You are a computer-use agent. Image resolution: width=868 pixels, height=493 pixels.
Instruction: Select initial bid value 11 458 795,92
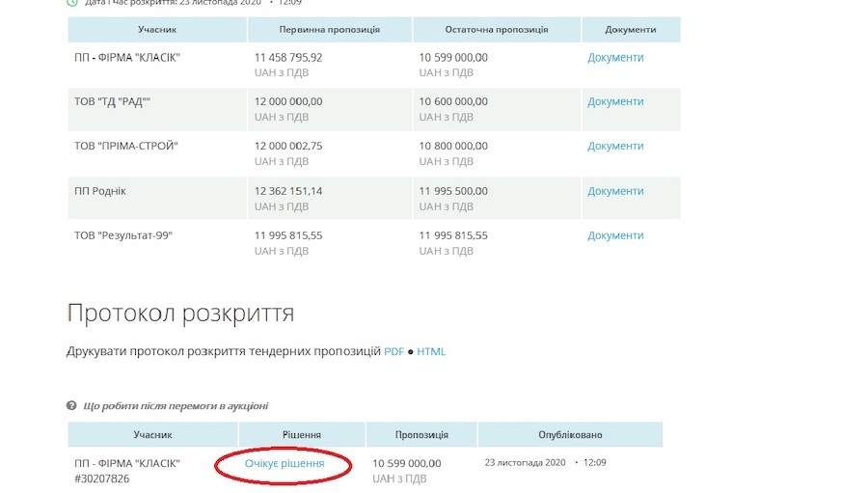coord(288,58)
